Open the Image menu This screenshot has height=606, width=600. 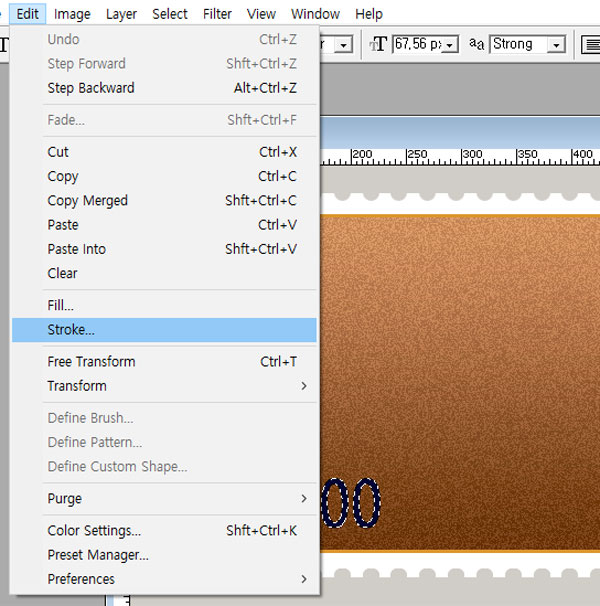(x=72, y=14)
